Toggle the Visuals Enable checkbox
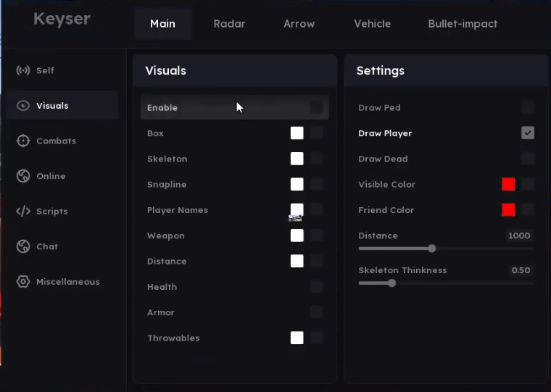The height and width of the screenshot is (392, 551). pyautogui.click(x=317, y=107)
